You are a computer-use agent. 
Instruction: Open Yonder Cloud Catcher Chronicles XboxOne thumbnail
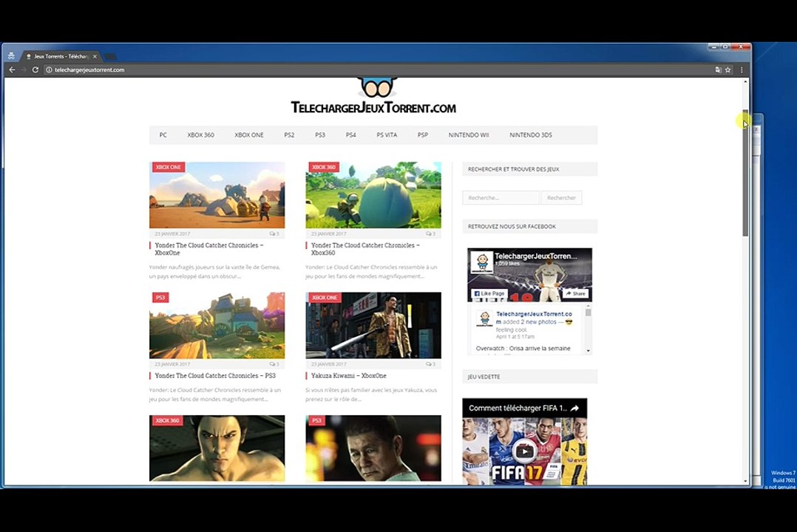tap(217, 195)
